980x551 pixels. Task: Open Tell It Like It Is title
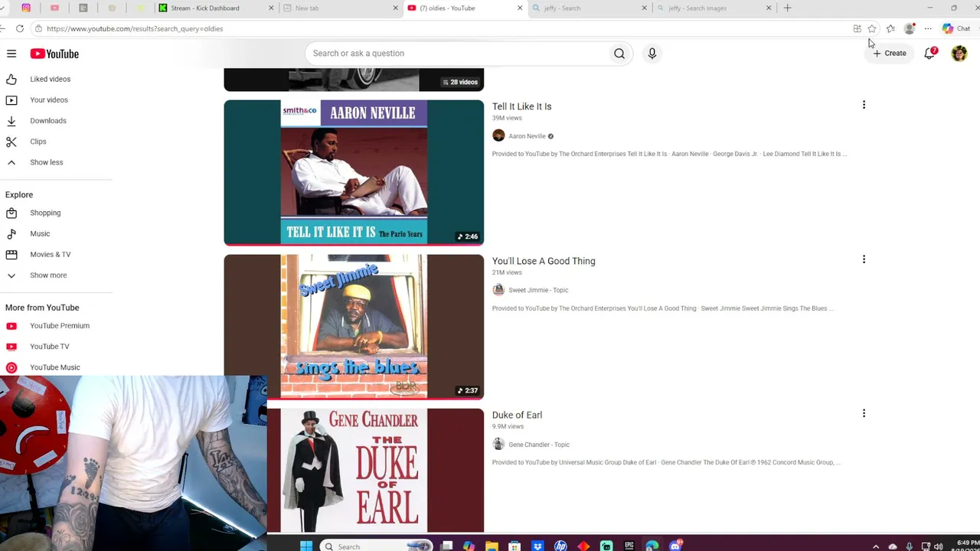coord(521,106)
